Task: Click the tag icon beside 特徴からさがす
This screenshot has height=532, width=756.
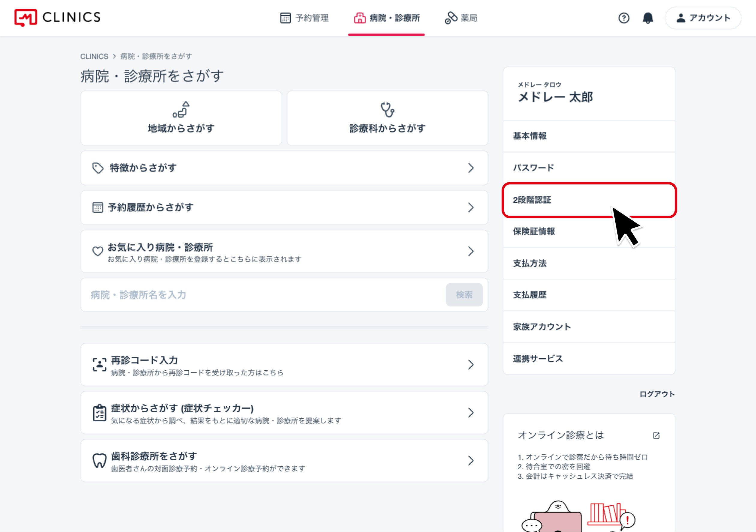Action: pyautogui.click(x=98, y=168)
